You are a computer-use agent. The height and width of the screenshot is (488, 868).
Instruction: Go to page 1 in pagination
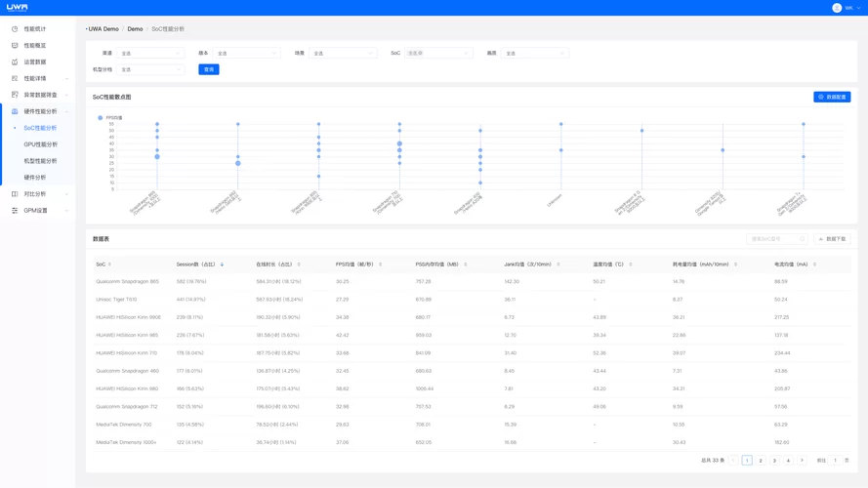point(747,461)
